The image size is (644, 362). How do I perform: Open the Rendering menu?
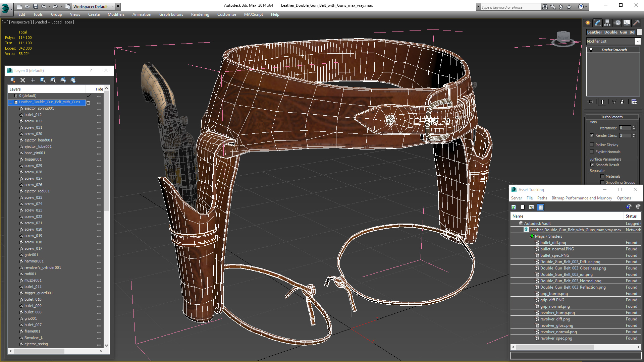(200, 14)
